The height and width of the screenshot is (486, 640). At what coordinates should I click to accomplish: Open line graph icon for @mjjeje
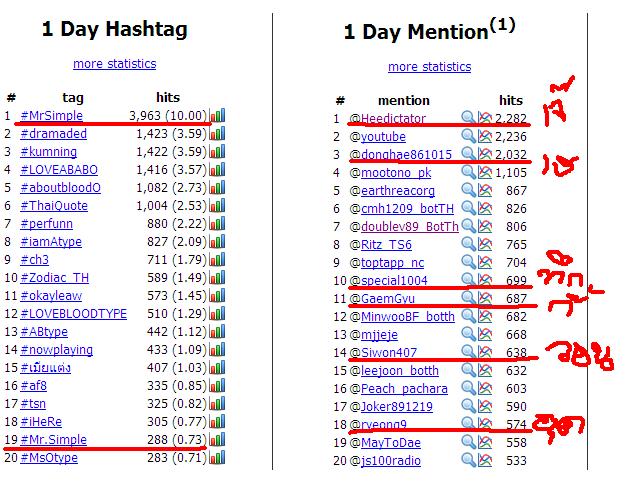click(x=485, y=334)
